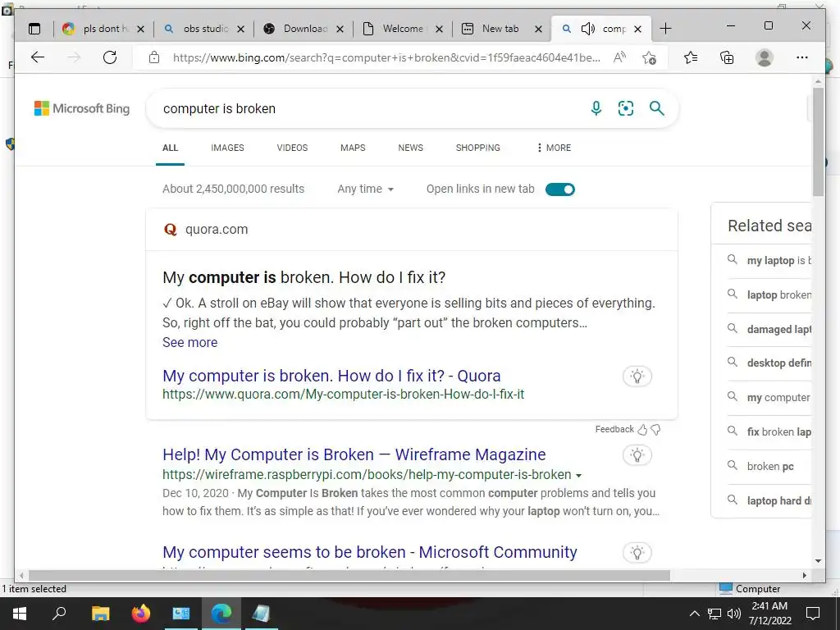Select the VIDEOS search category
Screen dimensions: 840x630
pyautogui.click(x=292, y=148)
